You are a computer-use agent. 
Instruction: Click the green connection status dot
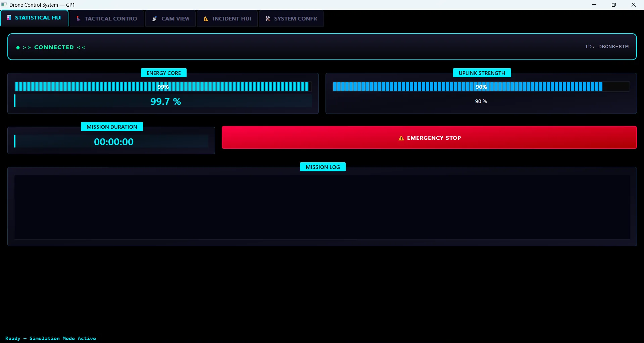point(18,48)
